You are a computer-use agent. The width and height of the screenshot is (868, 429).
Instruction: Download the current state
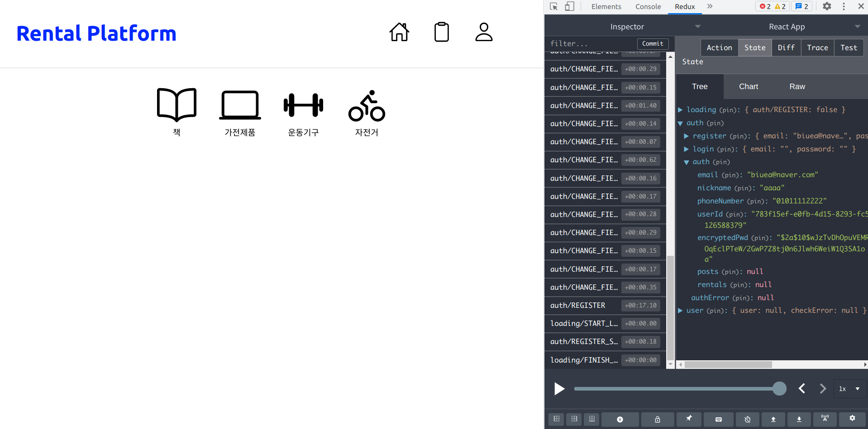pyautogui.click(x=799, y=420)
